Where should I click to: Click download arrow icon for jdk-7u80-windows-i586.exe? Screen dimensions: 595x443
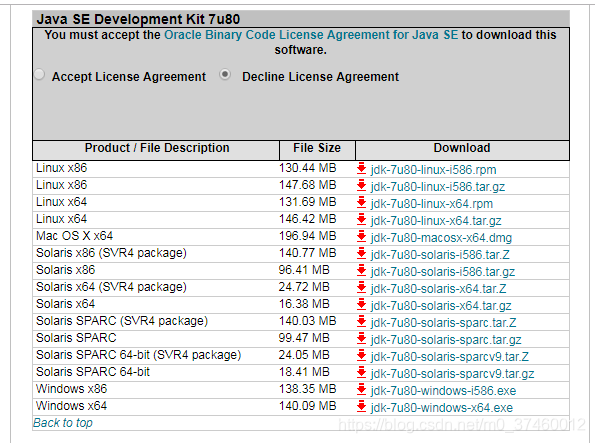361,389
